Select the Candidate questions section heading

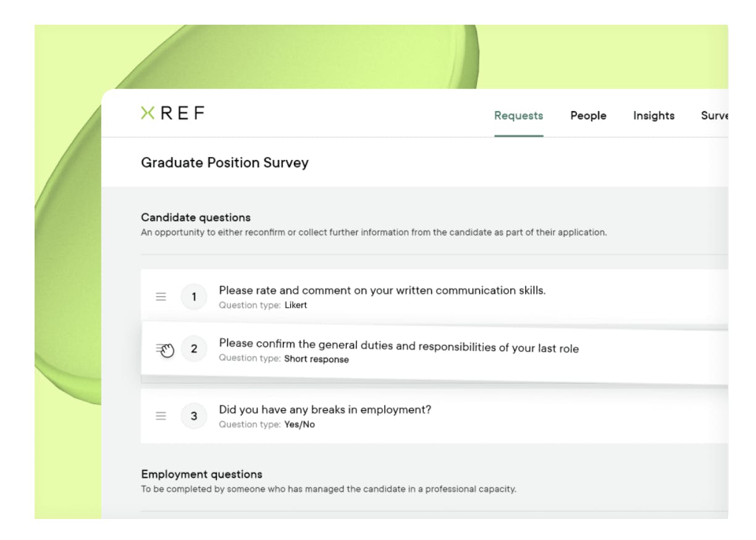coord(196,217)
